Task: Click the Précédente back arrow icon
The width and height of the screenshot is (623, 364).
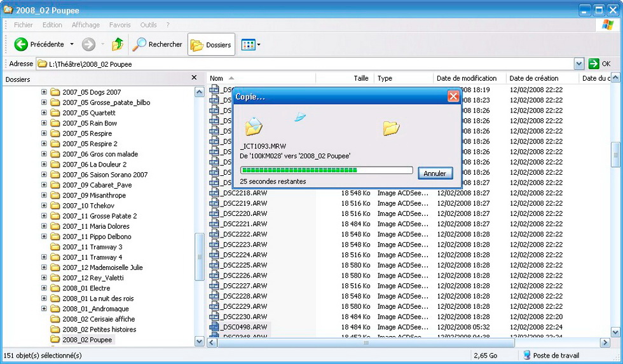Action: pos(21,44)
